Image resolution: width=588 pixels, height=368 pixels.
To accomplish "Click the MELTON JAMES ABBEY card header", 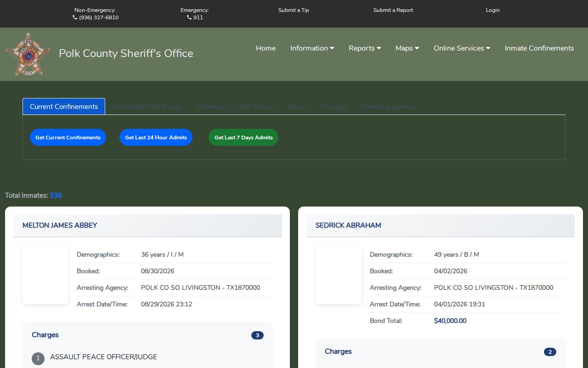I will coord(147,225).
